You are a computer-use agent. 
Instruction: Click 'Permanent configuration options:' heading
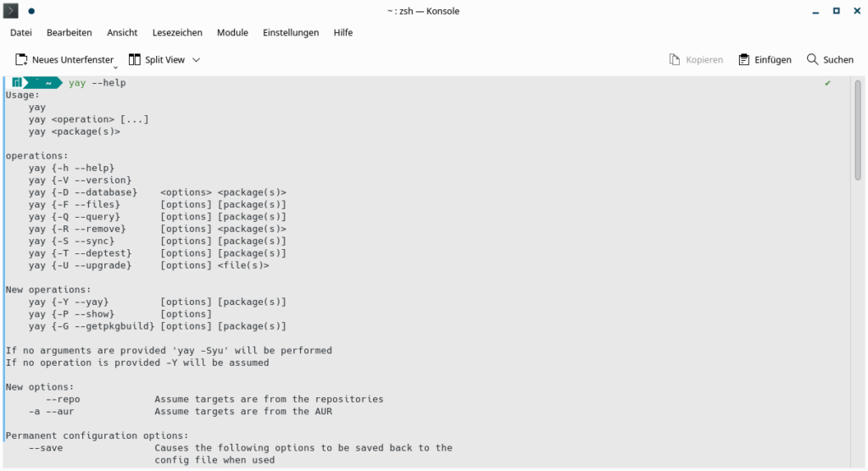tap(97, 436)
